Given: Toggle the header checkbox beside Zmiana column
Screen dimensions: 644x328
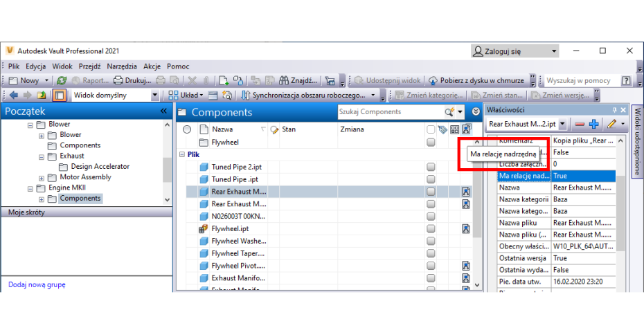Looking at the screenshot, I should point(431,129).
